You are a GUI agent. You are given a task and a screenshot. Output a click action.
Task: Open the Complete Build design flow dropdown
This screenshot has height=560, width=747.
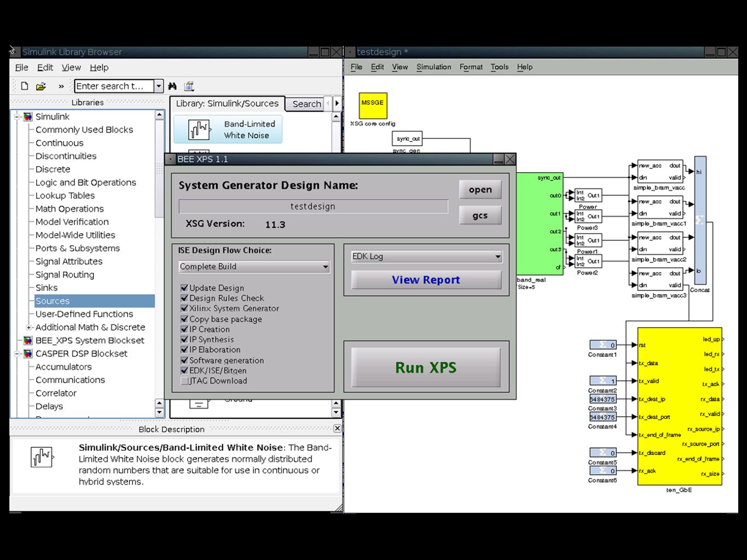(x=254, y=267)
